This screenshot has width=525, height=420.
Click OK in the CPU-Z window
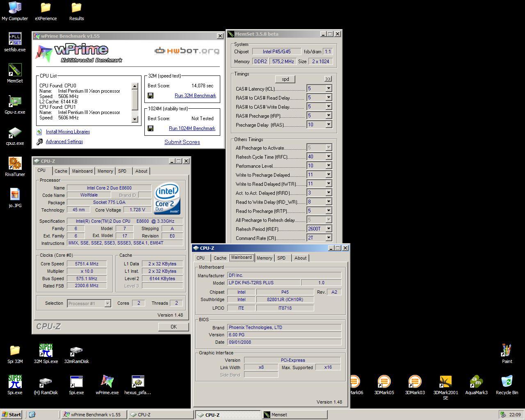173,327
